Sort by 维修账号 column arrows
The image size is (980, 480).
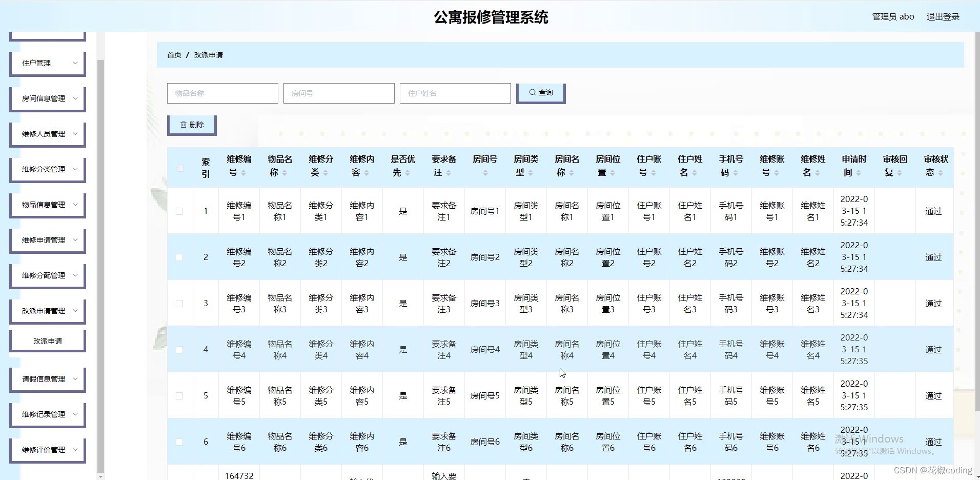pyautogui.click(x=777, y=173)
